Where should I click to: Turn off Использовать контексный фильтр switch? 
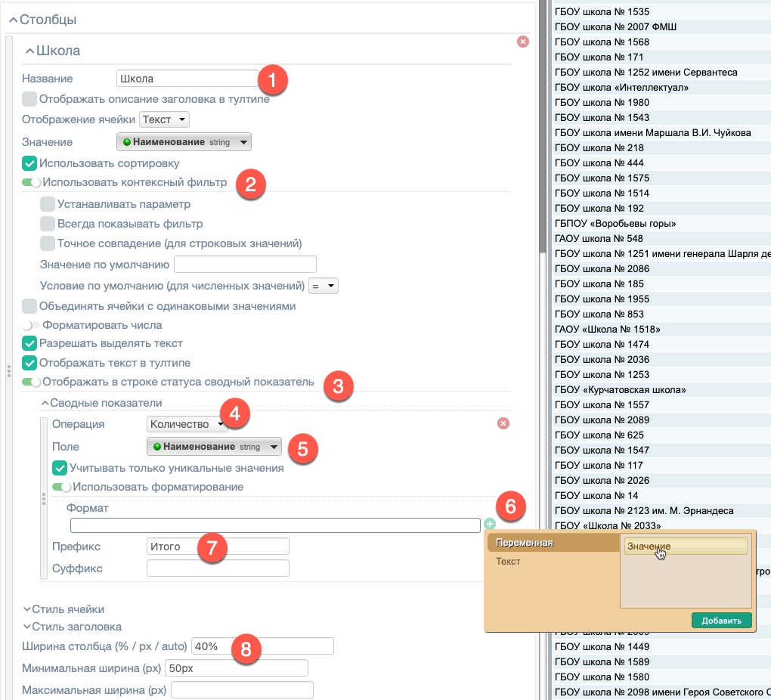coord(31,182)
